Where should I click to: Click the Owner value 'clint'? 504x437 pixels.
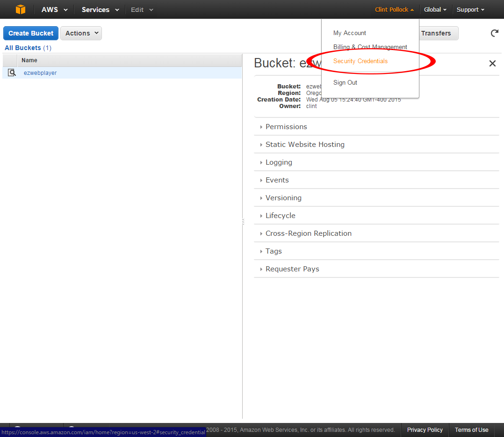(311, 106)
